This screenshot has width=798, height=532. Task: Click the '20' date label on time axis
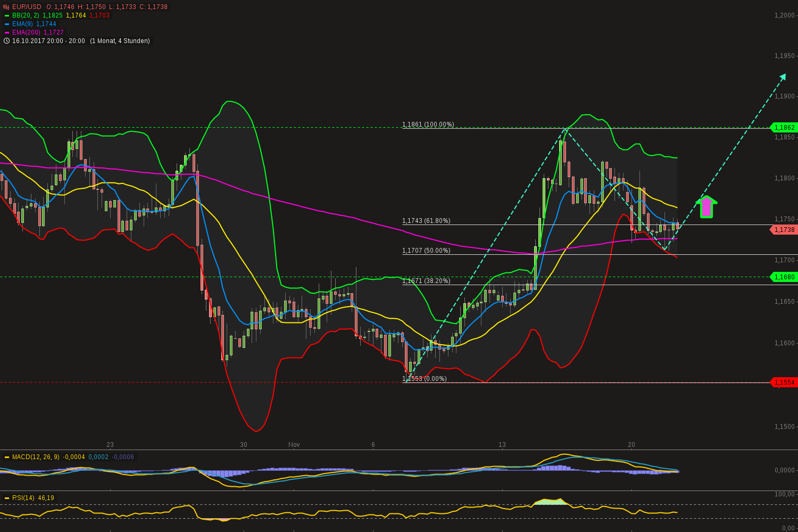631,445
